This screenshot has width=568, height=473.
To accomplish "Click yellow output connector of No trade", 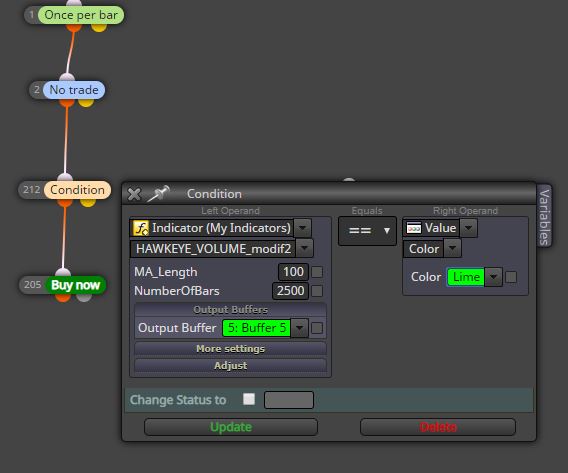I will (86, 102).
